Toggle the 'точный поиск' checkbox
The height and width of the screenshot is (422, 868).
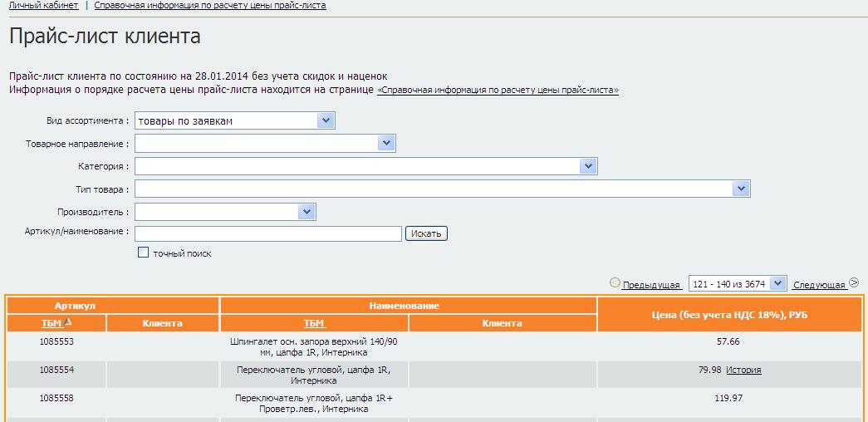(x=143, y=253)
